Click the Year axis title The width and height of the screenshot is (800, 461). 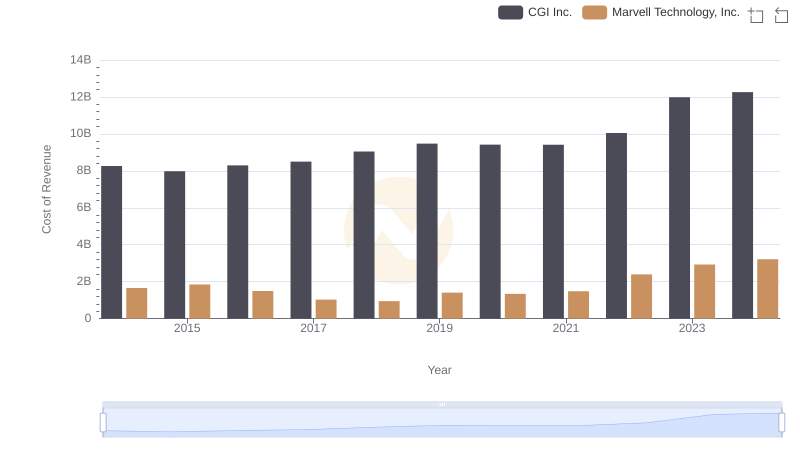pos(439,370)
